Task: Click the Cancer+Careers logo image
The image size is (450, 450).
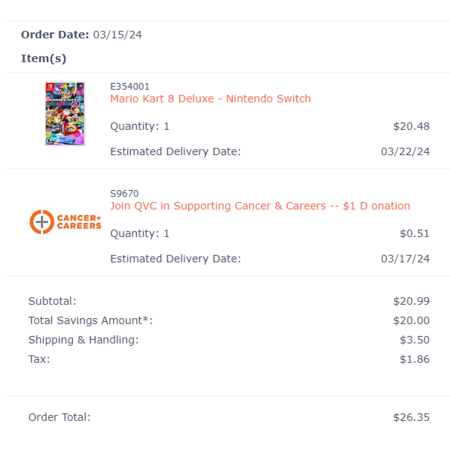Action: click(x=65, y=222)
